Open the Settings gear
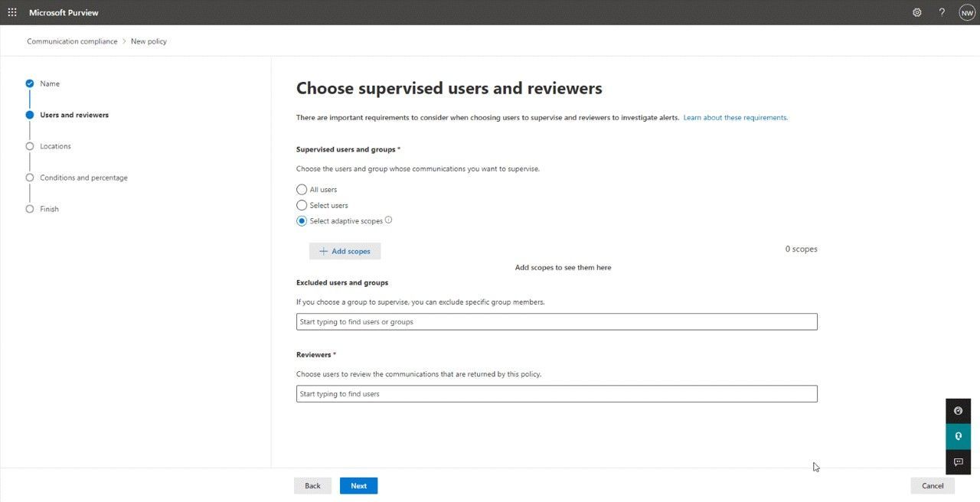 point(917,12)
